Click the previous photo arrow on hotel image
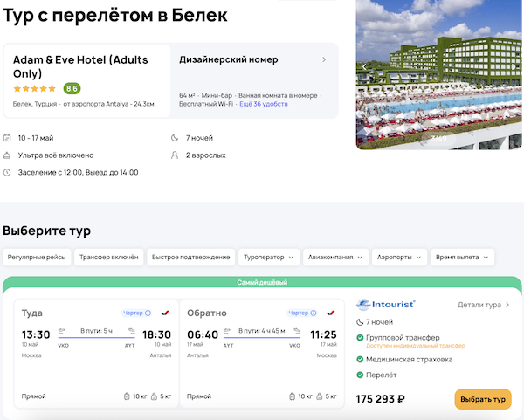 [364, 66]
